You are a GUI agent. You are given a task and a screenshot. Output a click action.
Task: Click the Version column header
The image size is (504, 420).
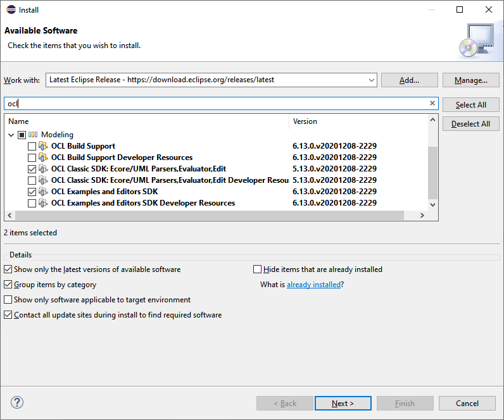358,121
